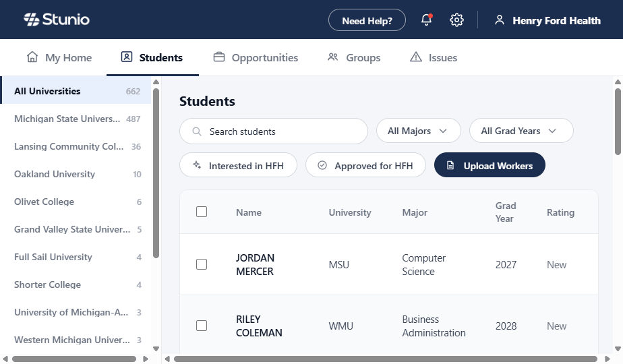
Task: Select Oakland University in sidebar
Action: click(x=76, y=174)
